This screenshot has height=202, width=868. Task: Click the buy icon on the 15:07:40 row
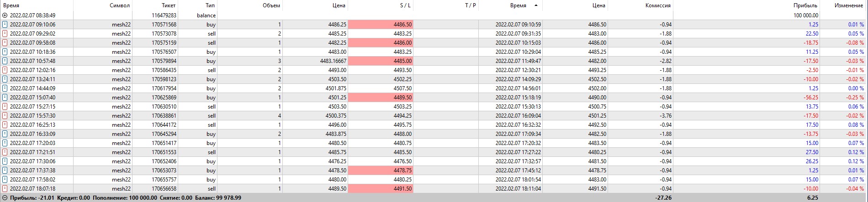pos(5,98)
